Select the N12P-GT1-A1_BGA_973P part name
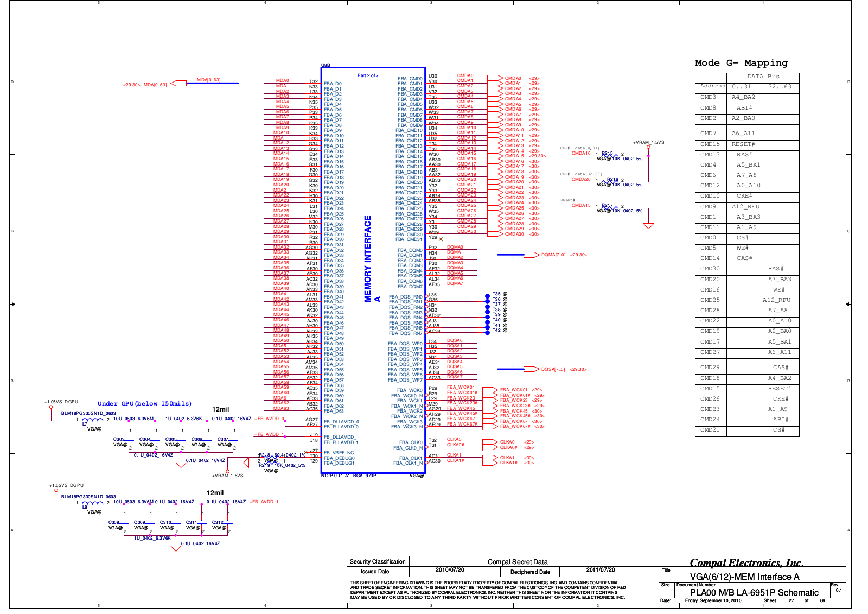Viewport: 868px width, 614px height. click(x=348, y=476)
